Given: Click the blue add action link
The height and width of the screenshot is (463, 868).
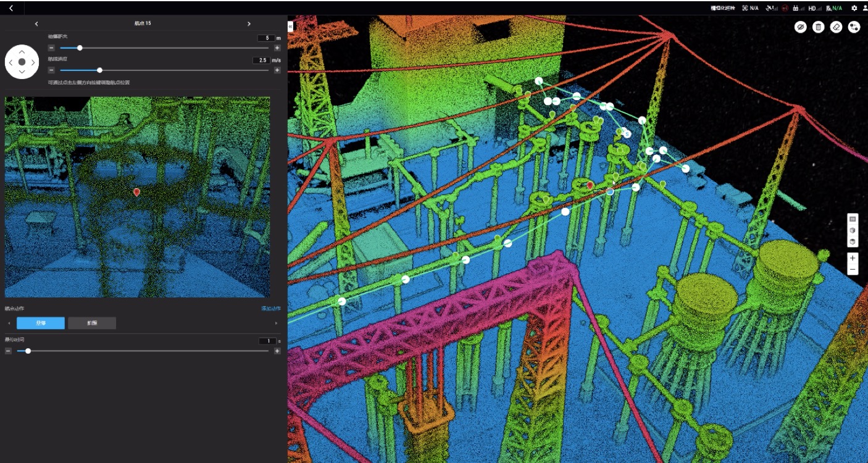Looking at the screenshot, I should [x=272, y=308].
